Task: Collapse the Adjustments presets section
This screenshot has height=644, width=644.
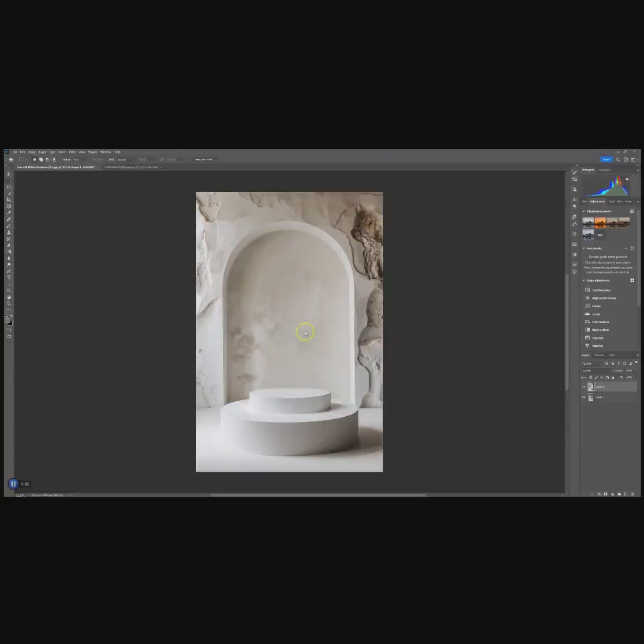Action: tap(584, 211)
